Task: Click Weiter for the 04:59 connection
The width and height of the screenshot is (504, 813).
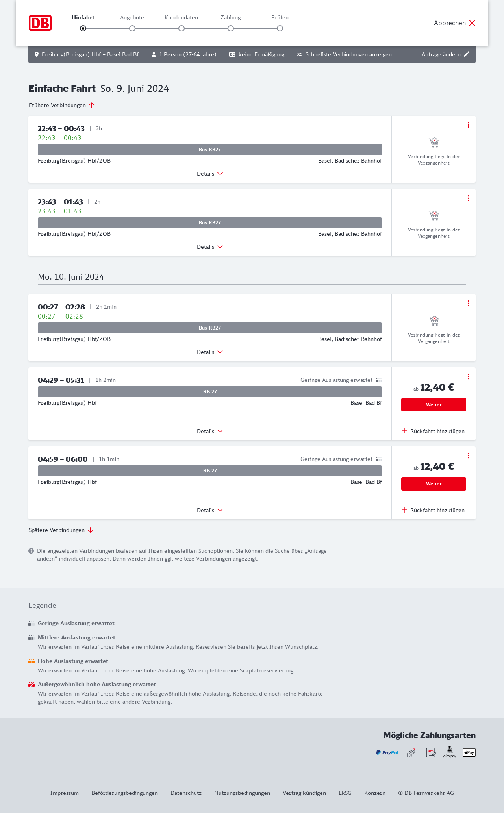Action: (434, 484)
